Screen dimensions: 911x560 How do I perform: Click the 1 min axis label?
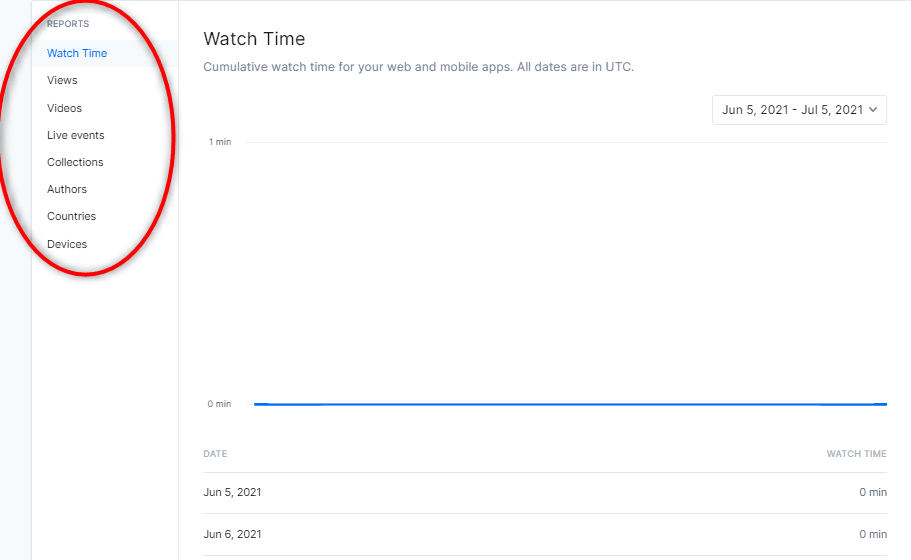pos(220,142)
